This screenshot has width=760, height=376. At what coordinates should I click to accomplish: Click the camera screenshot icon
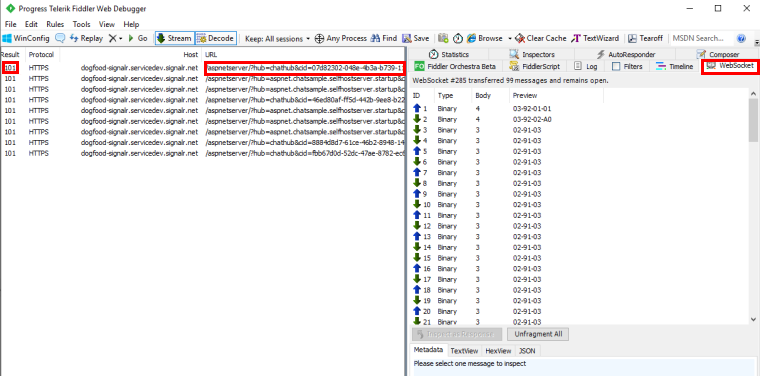pyautogui.click(x=443, y=38)
